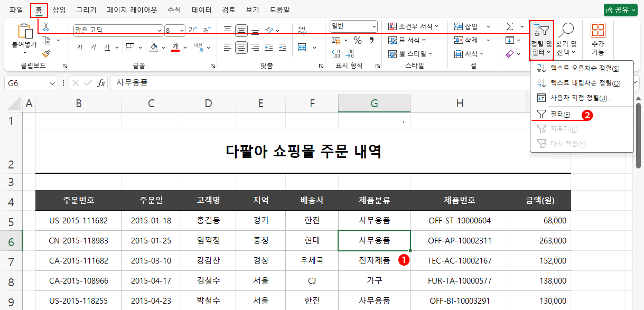This screenshot has width=644, height=310.
Task: Open the 찾기 및 선택 magnifier menu
Action: point(566,40)
